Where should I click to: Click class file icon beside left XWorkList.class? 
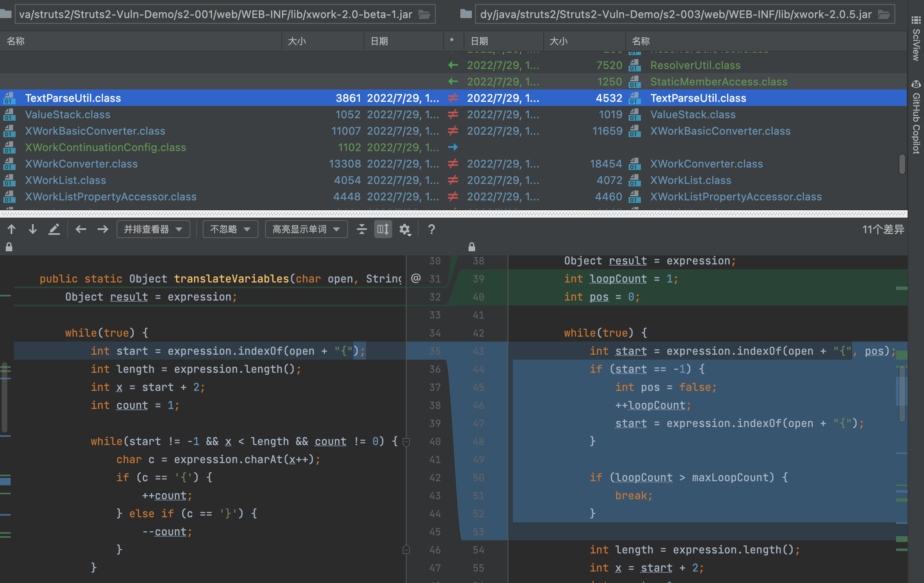9,180
